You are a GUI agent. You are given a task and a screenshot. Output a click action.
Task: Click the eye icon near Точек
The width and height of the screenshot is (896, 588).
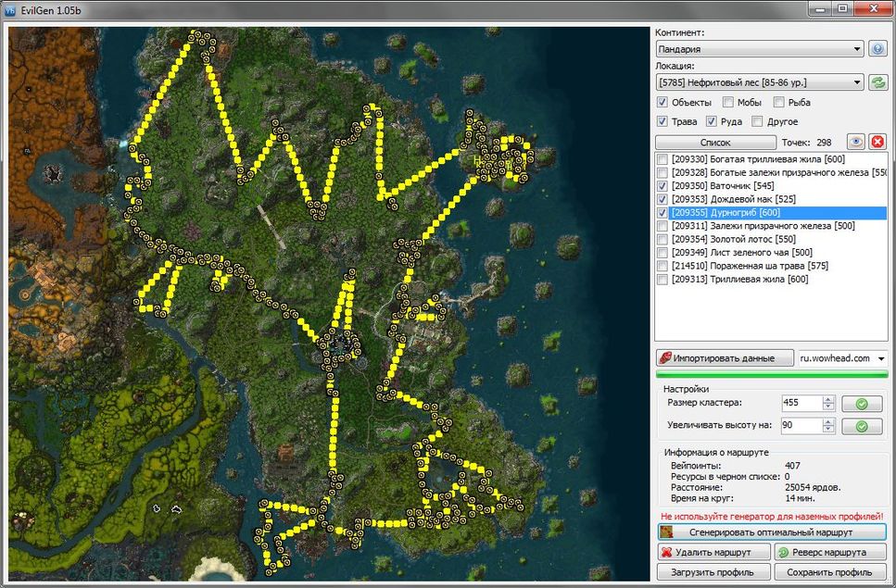click(x=857, y=143)
